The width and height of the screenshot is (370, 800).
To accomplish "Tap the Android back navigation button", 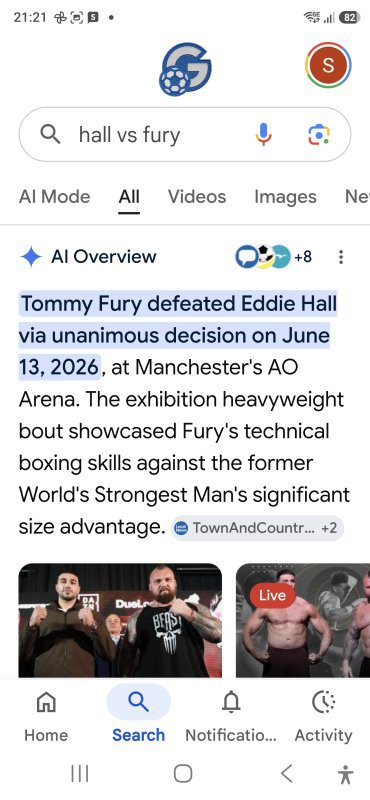I will tap(287, 773).
